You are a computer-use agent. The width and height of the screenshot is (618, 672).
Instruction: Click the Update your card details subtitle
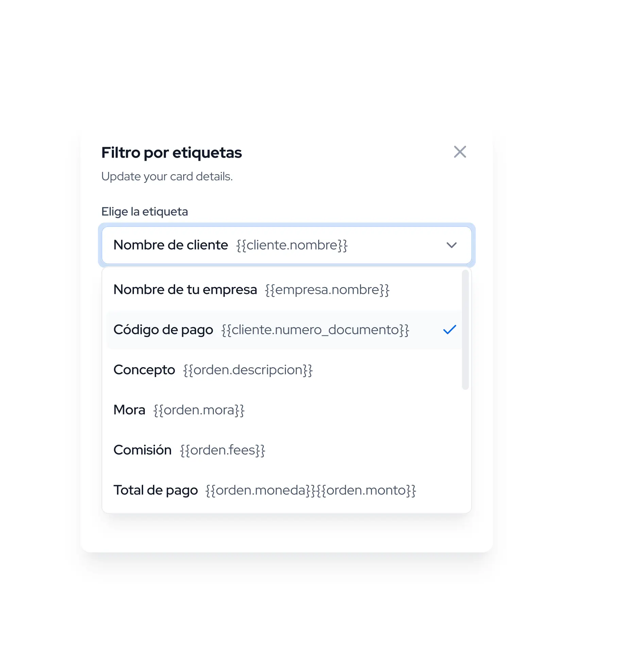(x=167, y=177)
